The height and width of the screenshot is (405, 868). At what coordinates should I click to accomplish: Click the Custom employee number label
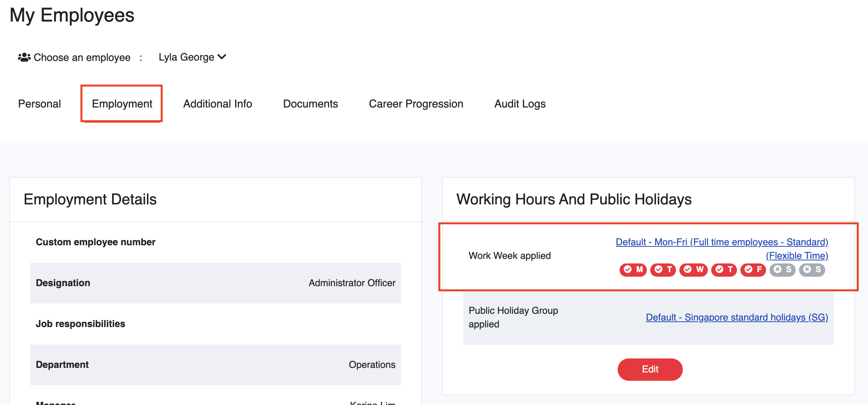coord(95,242)
